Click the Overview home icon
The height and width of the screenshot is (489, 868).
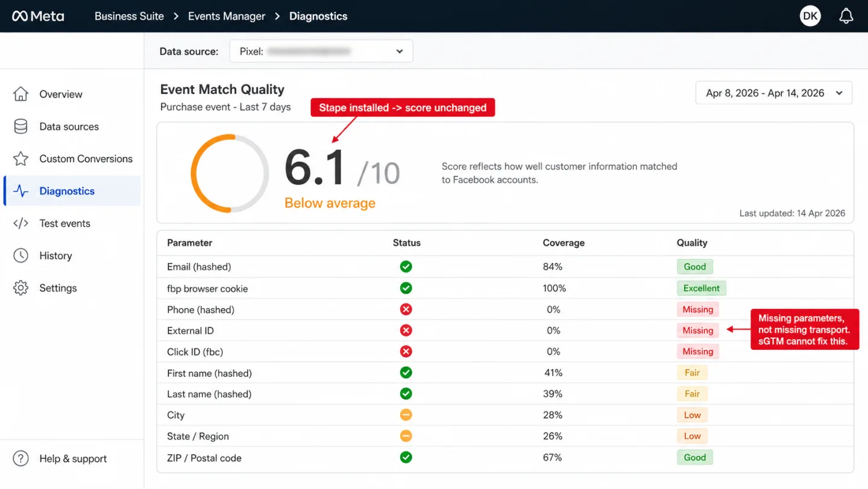pos(21,94)
